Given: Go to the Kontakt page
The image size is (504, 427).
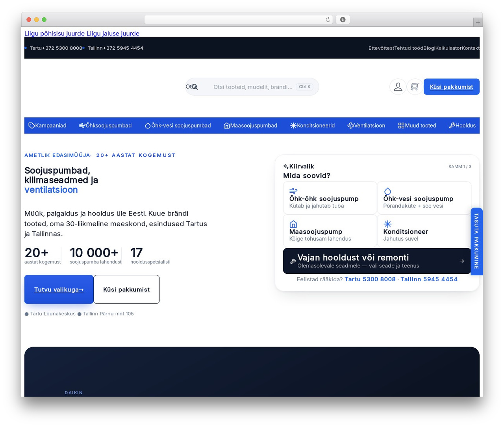Looking at the screenshot, I should point(471,48).
